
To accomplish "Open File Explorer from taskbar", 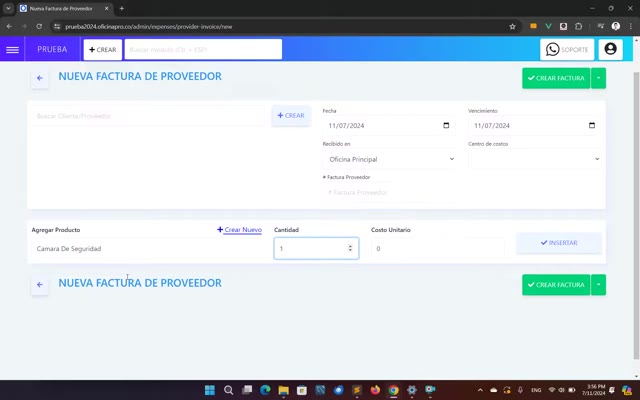I will click(283, 390).
